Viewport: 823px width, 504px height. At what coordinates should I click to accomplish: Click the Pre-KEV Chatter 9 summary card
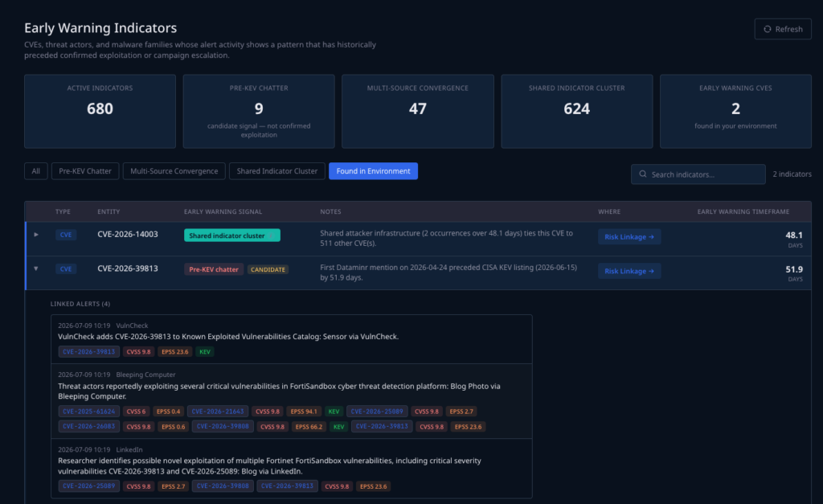pos(259,111)
